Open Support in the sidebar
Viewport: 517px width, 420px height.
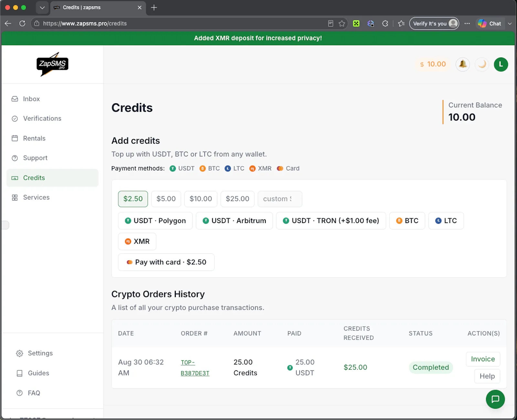coord(52,158)
